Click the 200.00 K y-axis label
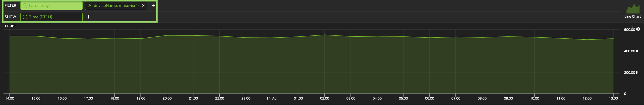644x105 pixels. [631, 72]
